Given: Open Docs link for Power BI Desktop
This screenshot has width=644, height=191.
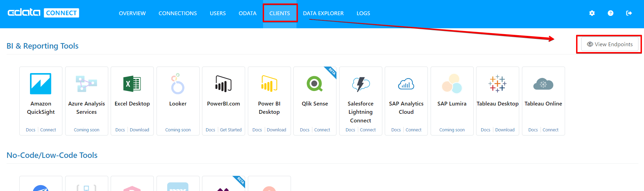Looking at the screenshot, I should pyautogui.click(x=257, y=130).
